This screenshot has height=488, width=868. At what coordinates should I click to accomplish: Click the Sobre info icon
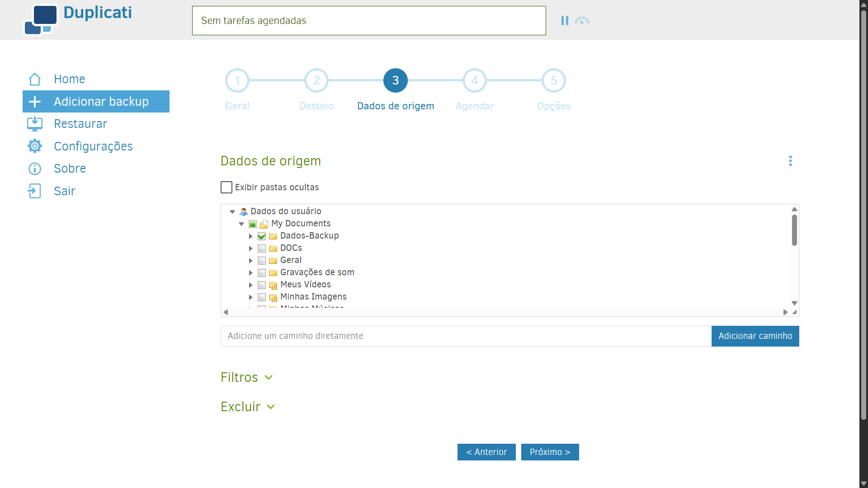pyautogui.click(x=35, y=169)
